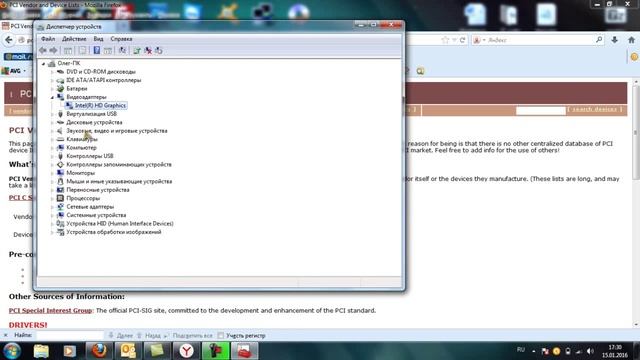
Task: Toggle the console tree toolbar icon
Action: point(68,51)
